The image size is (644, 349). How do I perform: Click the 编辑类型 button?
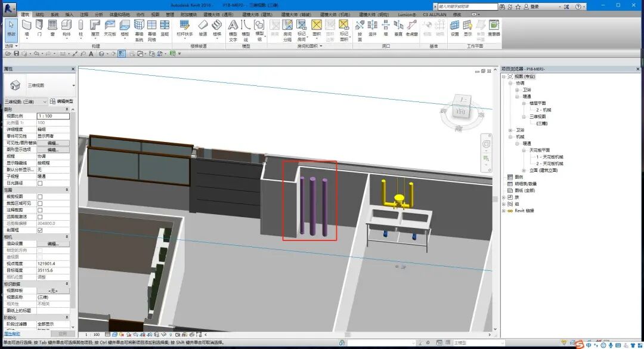click(61, 101)
